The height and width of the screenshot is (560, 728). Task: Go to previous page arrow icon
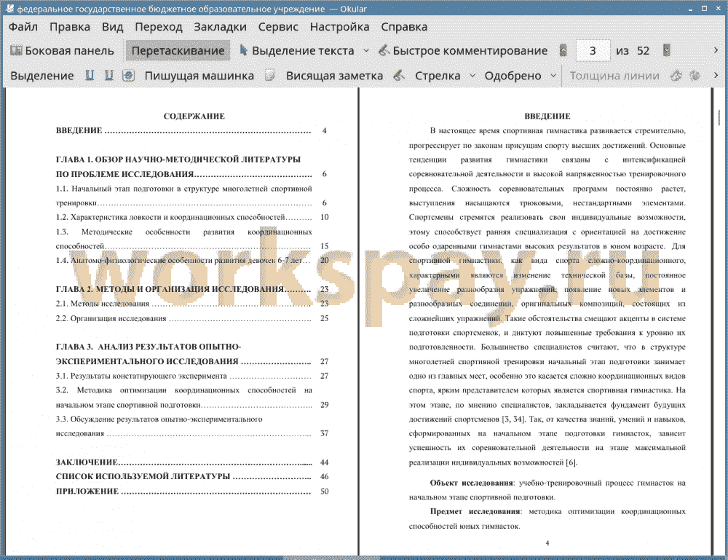pyautogui.click(x=563, y=50)
